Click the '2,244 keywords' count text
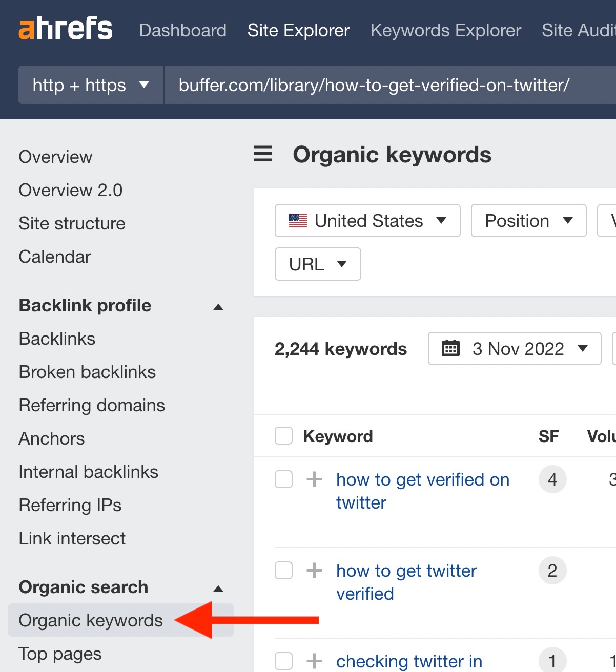 (x=341, y=349)
